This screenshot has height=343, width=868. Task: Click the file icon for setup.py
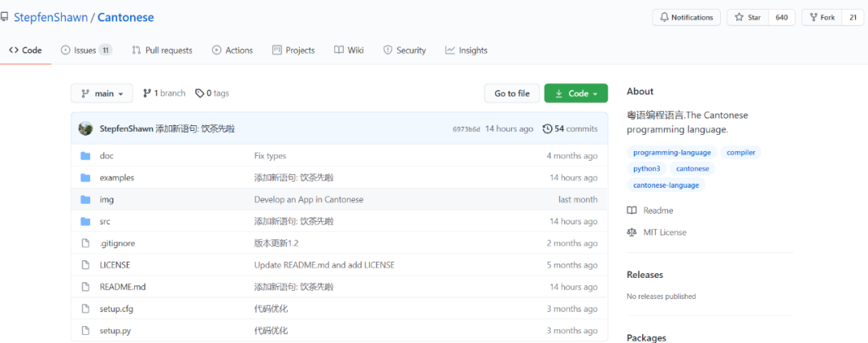tap(85, 331)
